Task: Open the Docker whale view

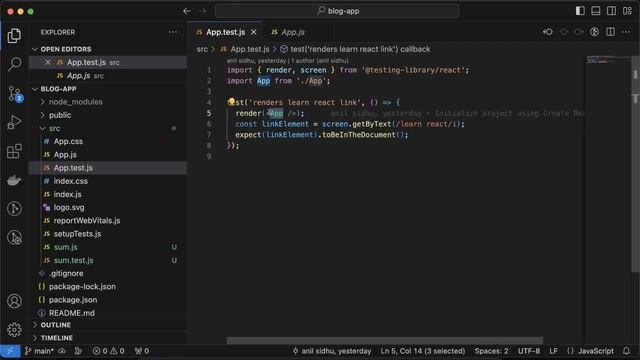Action: tap(14, 180)
